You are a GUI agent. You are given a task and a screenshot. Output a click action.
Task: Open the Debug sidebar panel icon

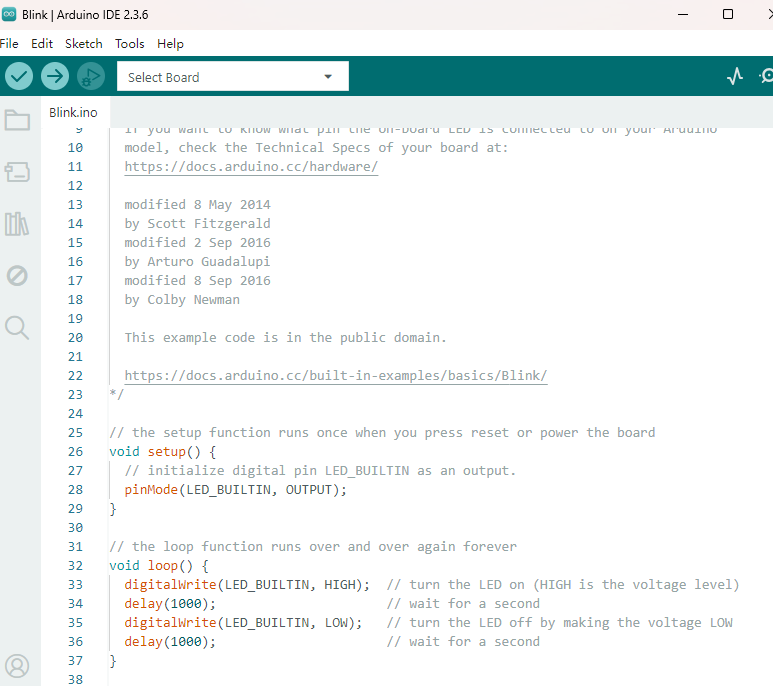[17, 276]
